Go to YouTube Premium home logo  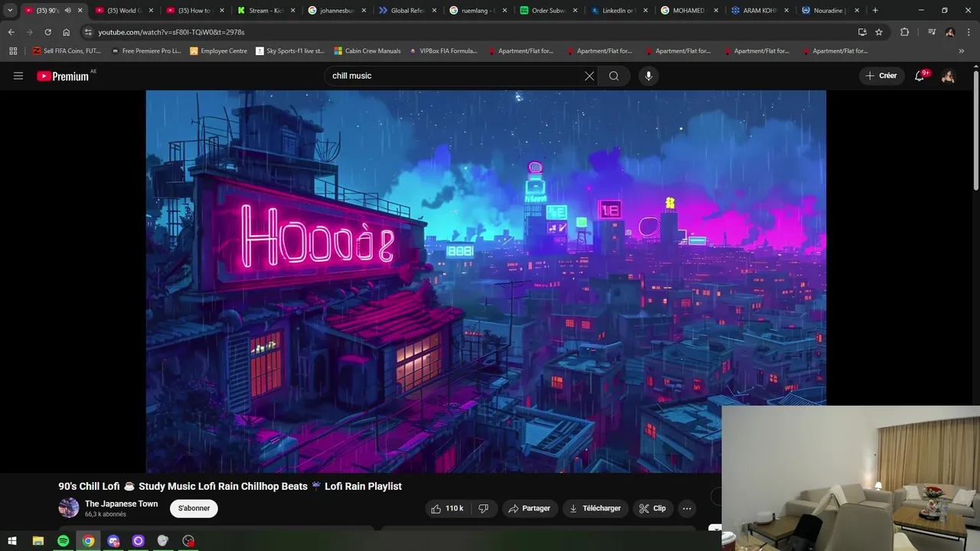tap(64, 76)
